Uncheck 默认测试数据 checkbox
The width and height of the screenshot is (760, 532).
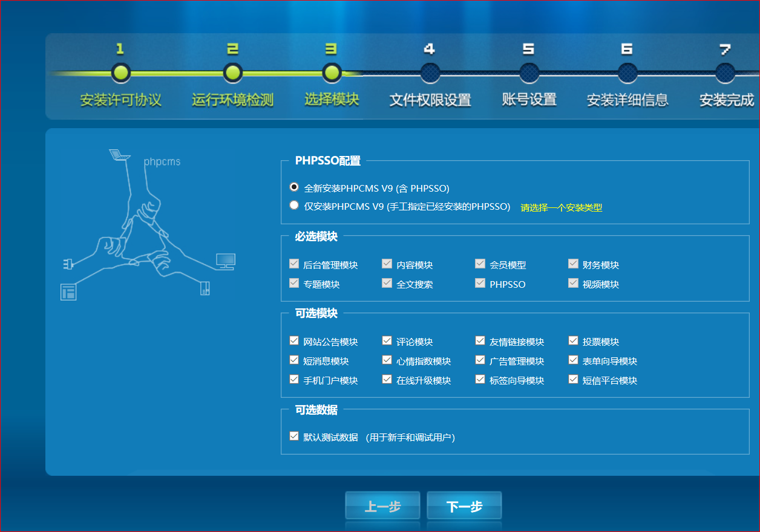[294, 436]
